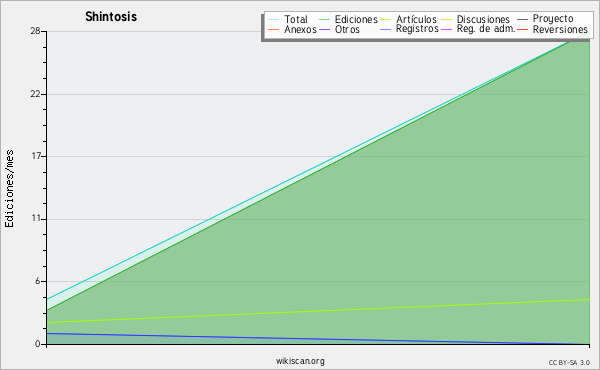This screenshot has height=370, width=600.
Task: Click the yellow Discusiones legend color line
Action: [x=447, y=19]
